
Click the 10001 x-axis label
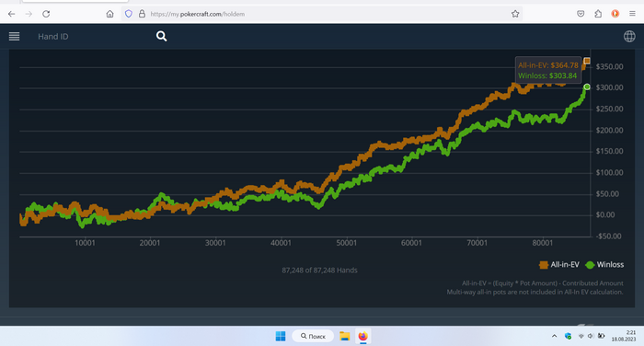coord(85,243)
